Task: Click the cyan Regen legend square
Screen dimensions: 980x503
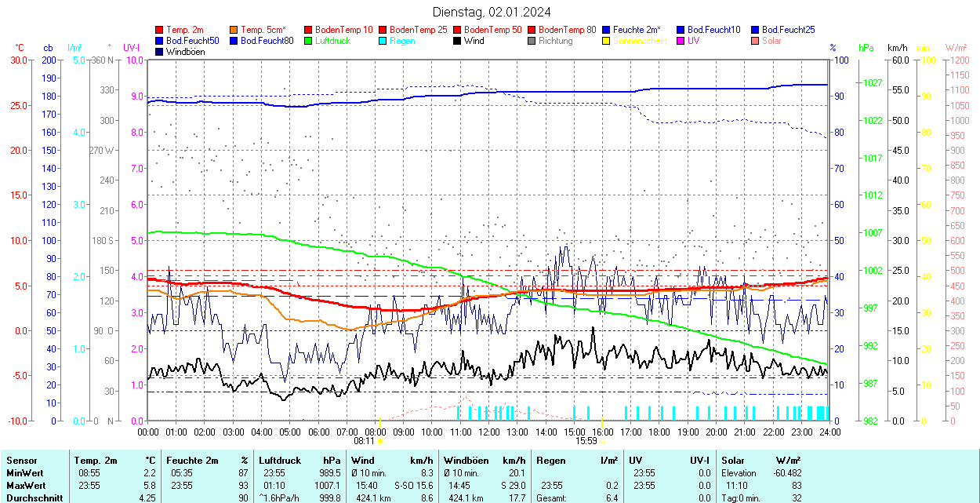Action: pos(383,41)
